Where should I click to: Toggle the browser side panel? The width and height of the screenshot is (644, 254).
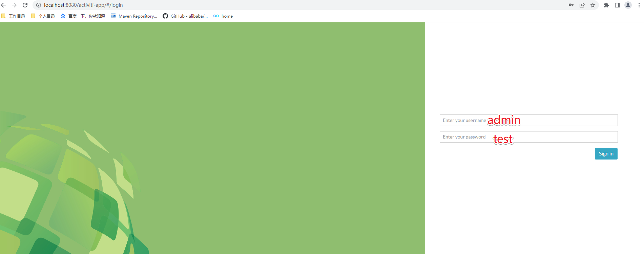pos(617,5)
